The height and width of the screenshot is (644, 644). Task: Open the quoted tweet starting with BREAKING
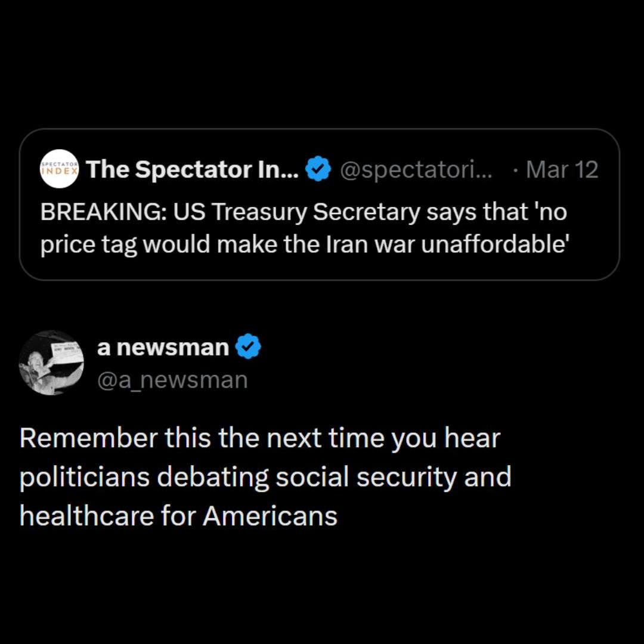click(319, 229)
